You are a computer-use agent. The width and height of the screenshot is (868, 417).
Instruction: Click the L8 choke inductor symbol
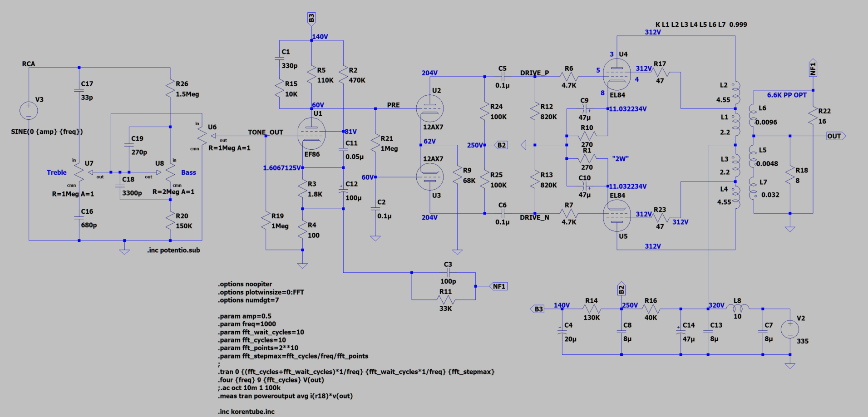click(x=738, y=308)
